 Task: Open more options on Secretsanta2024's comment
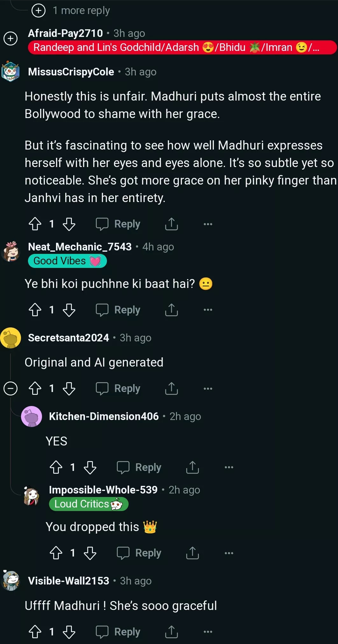208,388
